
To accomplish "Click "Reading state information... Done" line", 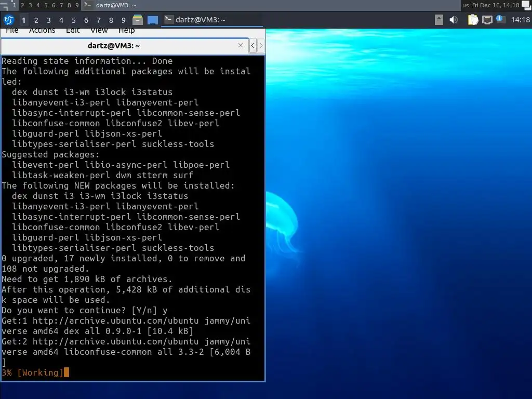I will (x=87, y=61).
